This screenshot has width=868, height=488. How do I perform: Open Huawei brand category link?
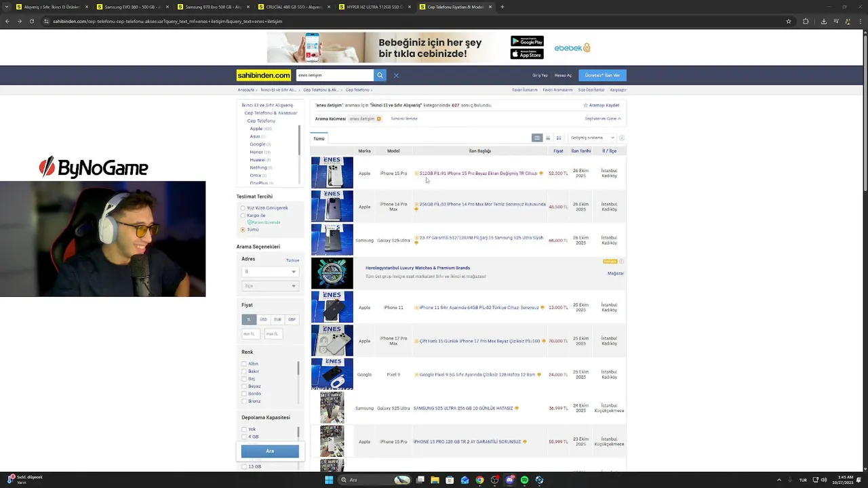[x=258, y=160]
